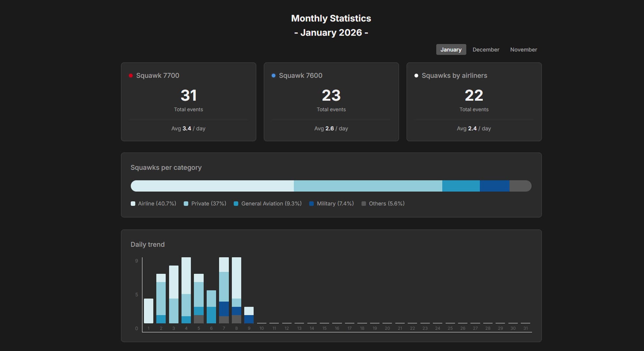Click the day 4 bar in Daily trend

tap(186, 290)
